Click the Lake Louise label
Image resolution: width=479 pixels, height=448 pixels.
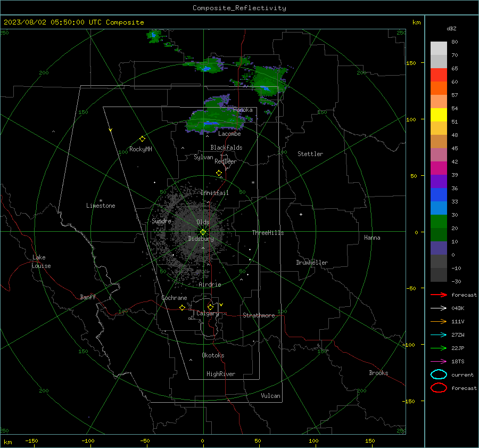(x=41, y=262)
